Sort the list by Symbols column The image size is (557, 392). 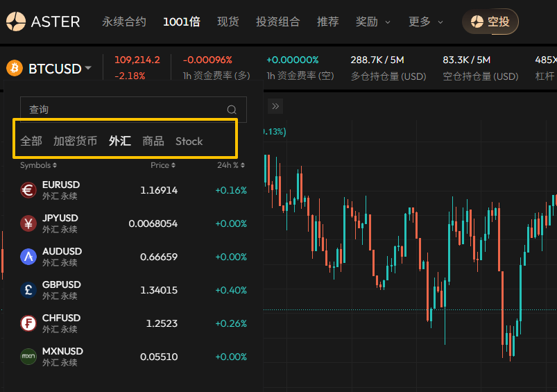(38, 165)
